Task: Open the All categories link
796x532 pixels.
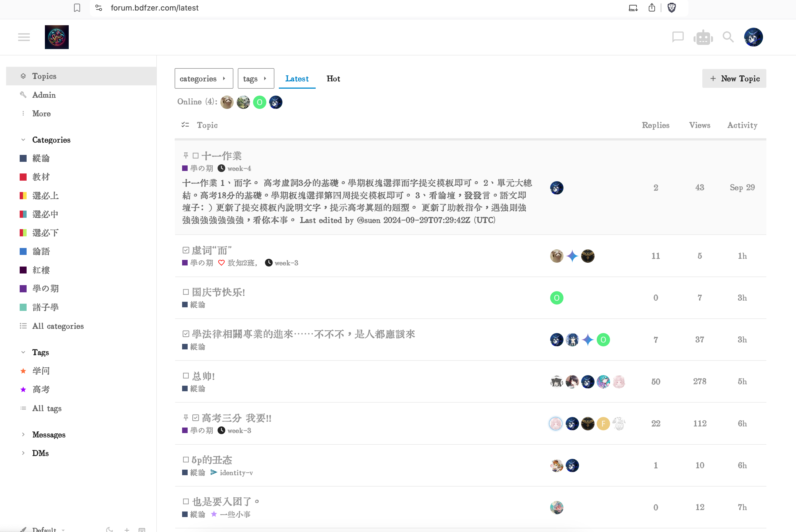Action: pos(58,326)
